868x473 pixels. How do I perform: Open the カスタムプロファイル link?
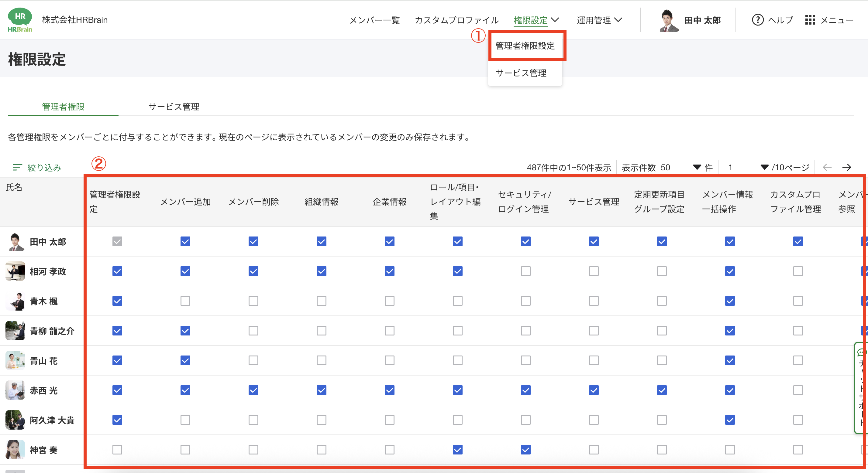[456, 20]
